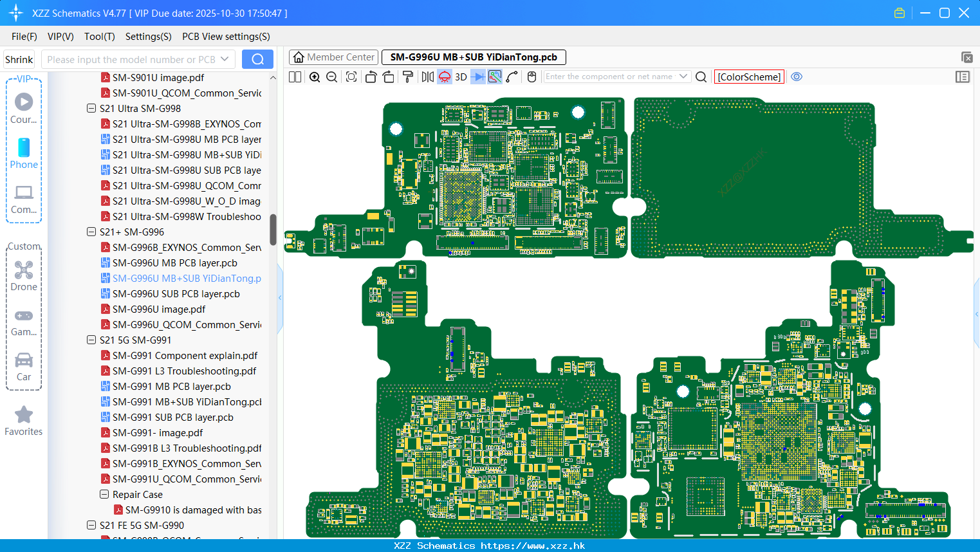Open the model number dropdown arrow
Image resolution: width=980 pixels, height=552 pixels.
[225, 59]
